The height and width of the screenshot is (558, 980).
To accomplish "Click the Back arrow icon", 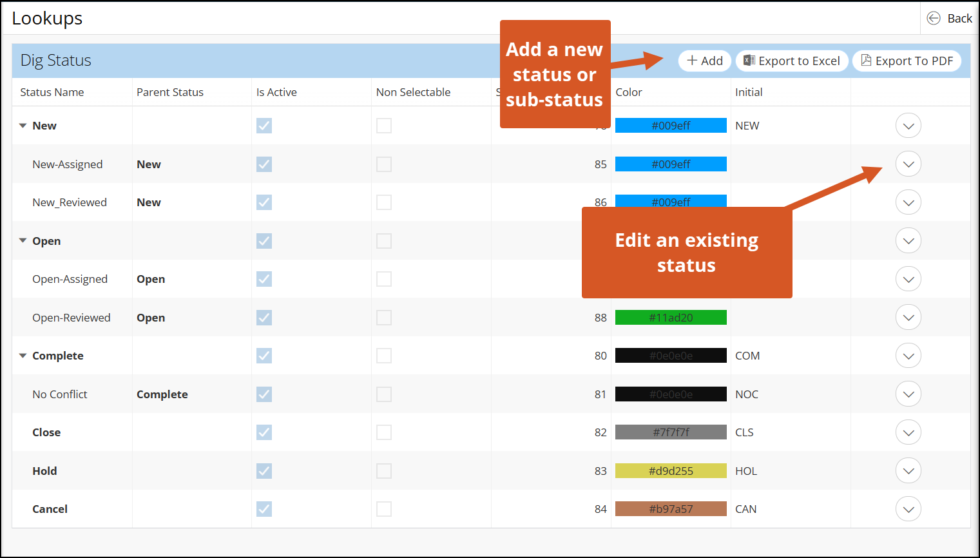I will pyautogui.click(x=933, y=18).
